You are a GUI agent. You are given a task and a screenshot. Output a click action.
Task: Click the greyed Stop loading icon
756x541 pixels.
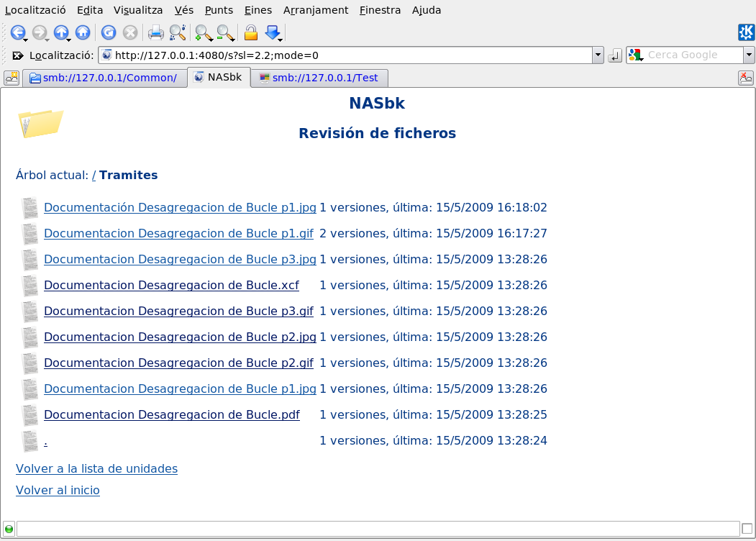pyautogui.click(x=130, y=32)
